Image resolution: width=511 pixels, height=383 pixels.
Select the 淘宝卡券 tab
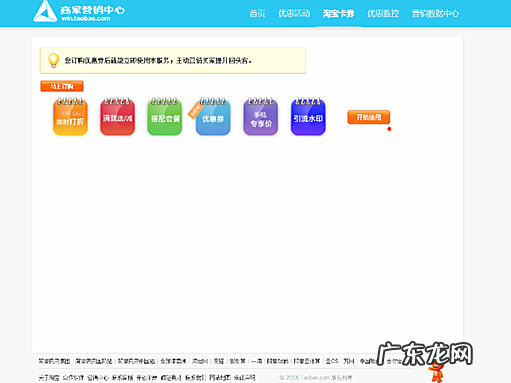pos(338,14)
